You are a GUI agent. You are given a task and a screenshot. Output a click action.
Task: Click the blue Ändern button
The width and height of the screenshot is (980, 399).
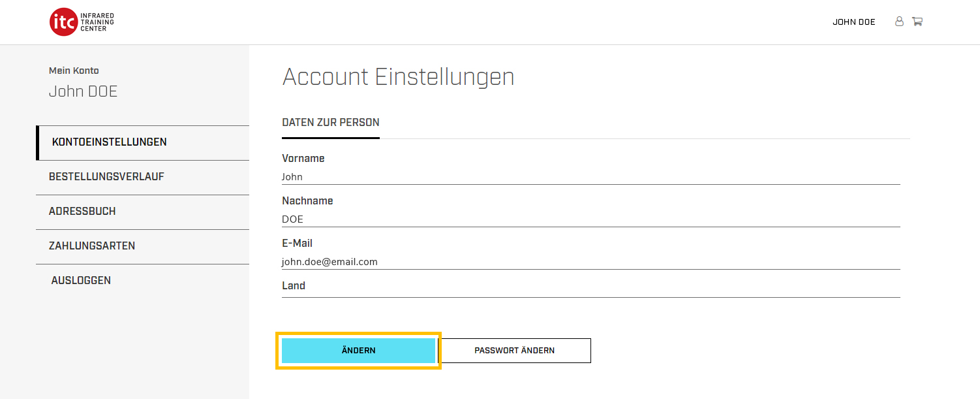[x=358, y=351]
